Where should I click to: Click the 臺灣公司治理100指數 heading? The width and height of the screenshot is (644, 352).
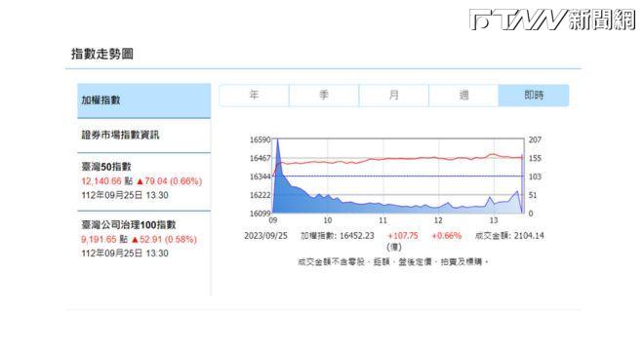[x=129, y=225]
